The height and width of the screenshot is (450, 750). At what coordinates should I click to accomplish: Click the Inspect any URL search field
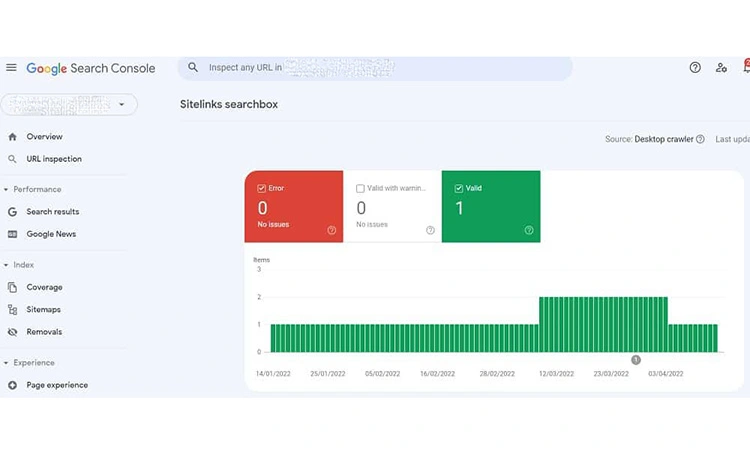375,68
